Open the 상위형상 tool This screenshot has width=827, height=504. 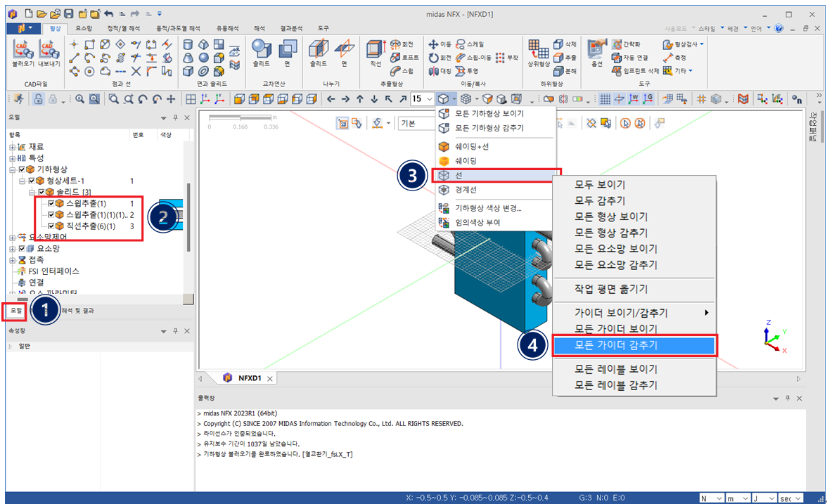click(538, 52)
